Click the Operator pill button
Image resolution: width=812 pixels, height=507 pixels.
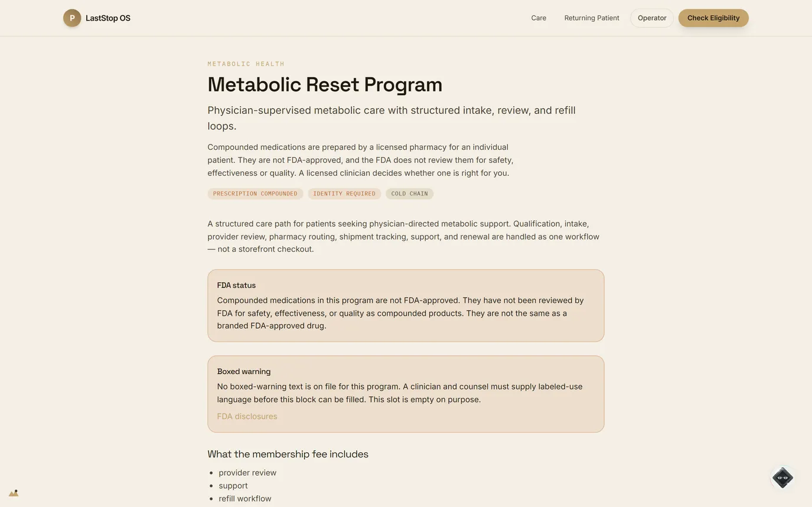coord(652,18)
